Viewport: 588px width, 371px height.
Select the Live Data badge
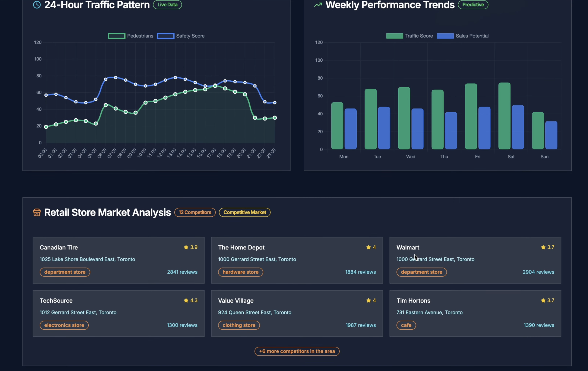[168, 5]
